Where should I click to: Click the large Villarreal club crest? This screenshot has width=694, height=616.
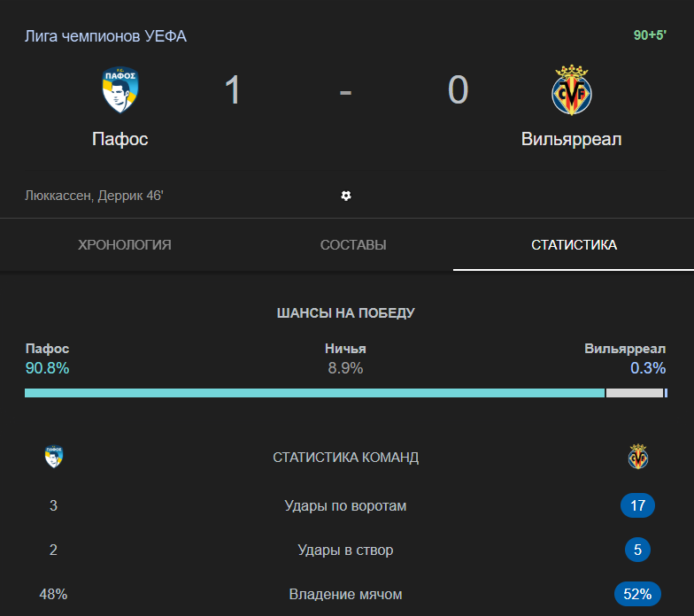(x=571, y=91)
